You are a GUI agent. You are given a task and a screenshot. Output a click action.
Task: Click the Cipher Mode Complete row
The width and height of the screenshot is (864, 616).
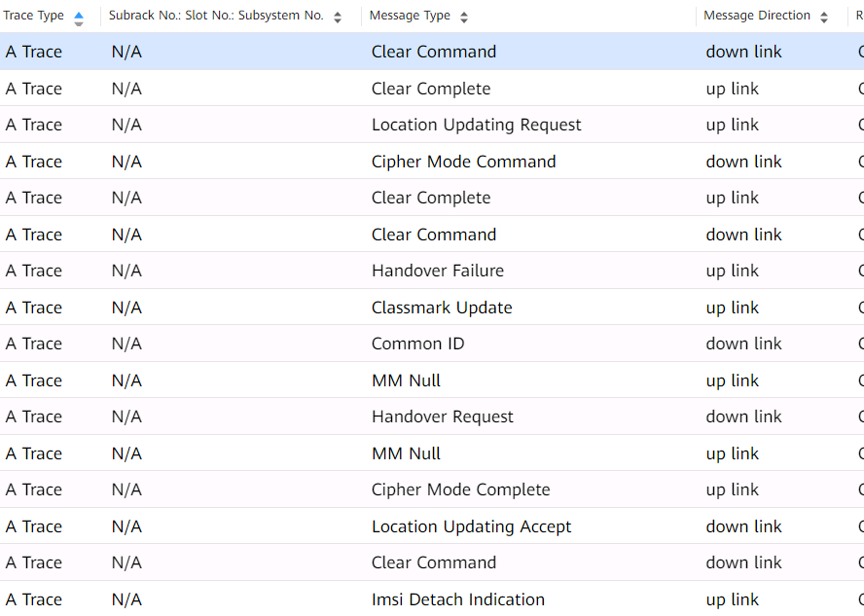pyautogui.click(x=432, y=489)
